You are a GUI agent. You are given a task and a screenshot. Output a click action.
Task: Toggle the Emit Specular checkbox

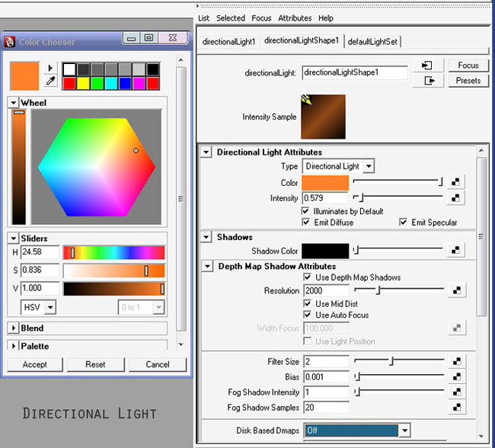tap(404, 222)
